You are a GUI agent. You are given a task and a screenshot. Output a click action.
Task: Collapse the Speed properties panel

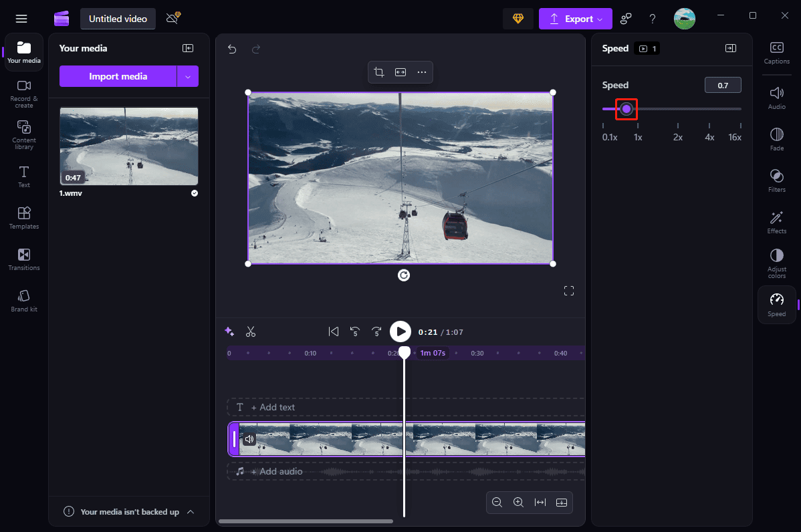[731, 48]
